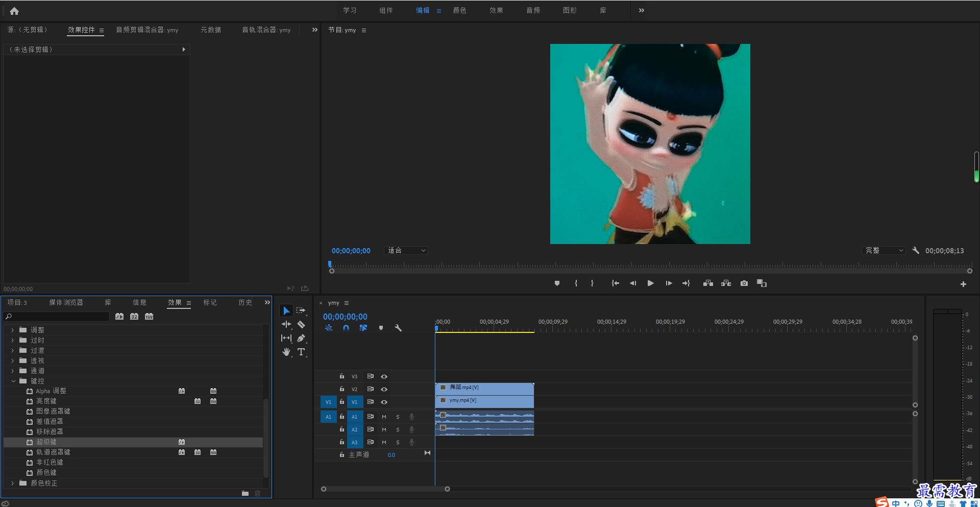Image resolution: width=980 pixels, height=507 pixels.
Task: Select the Pen tool
Action: click(x=301, y=338)
